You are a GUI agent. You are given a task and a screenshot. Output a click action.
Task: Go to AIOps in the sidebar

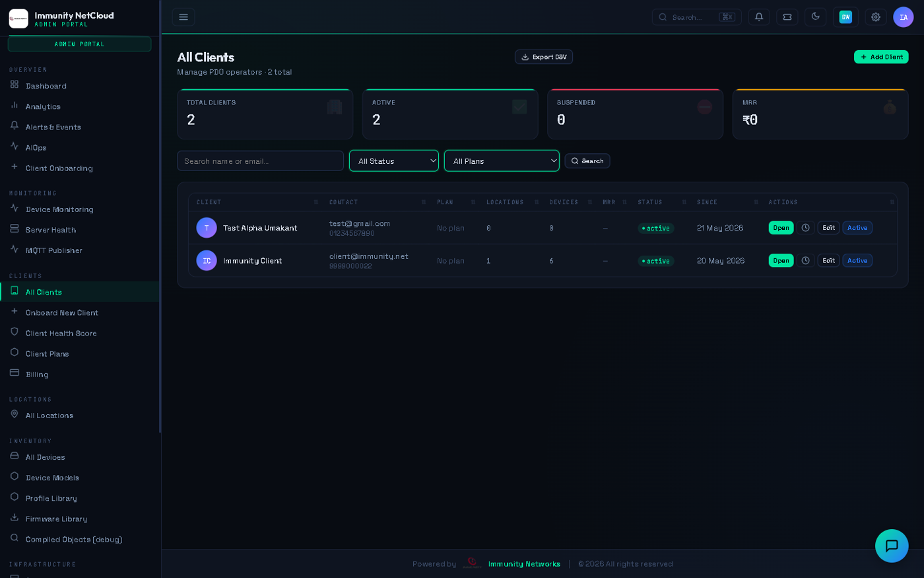click(79, 147)
